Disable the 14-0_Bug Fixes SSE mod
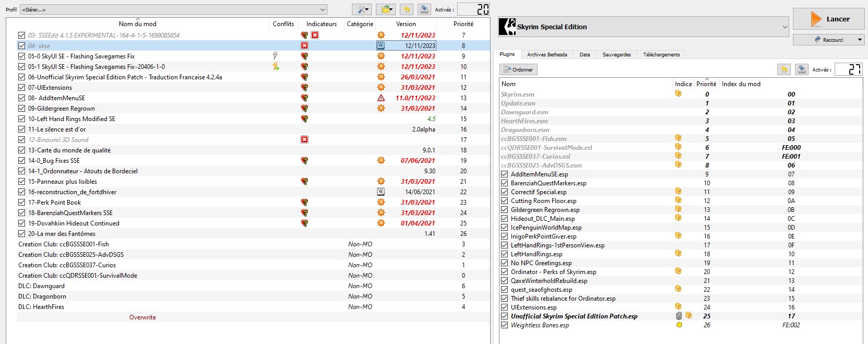The image size is (868, 344). point(21,160)
